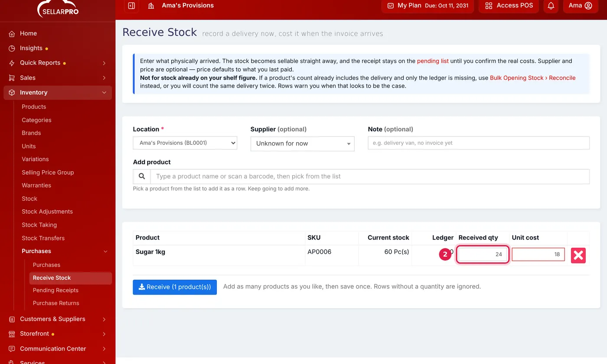Collapse the Purchases submenu chevron
This screenshot has height=364, width=607.
[105, 251]
